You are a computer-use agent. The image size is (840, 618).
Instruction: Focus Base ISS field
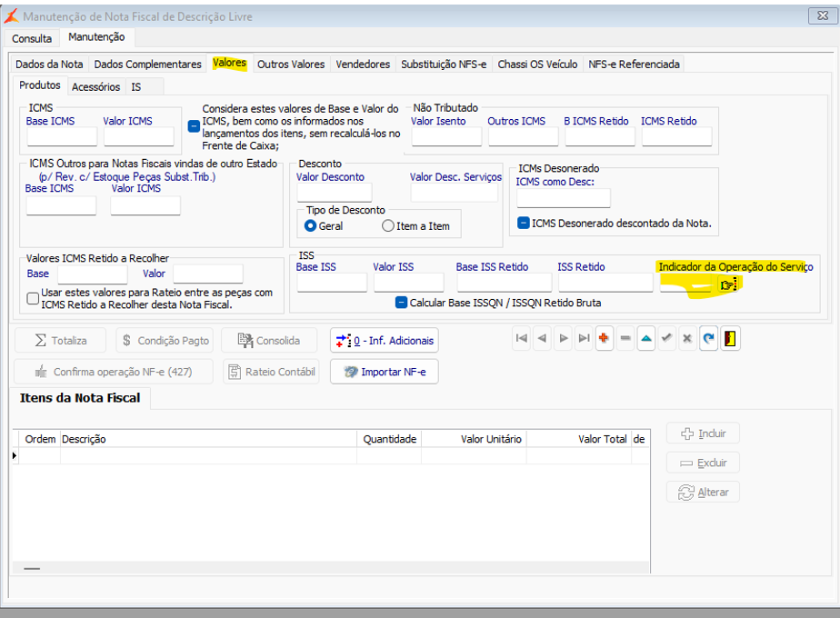click(x=332, y=283)
